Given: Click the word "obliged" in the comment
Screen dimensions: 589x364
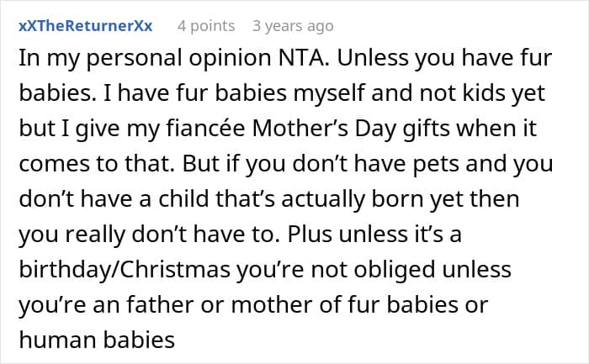Looking at the screenshot, I should click(395, 270).
